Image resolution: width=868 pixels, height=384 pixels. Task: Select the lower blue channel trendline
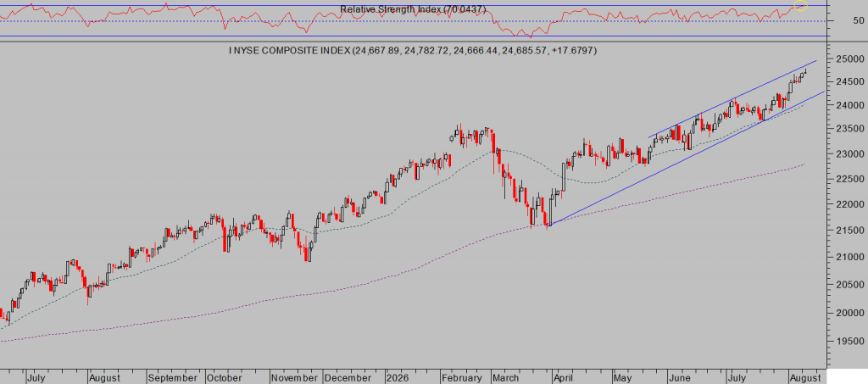687,158
